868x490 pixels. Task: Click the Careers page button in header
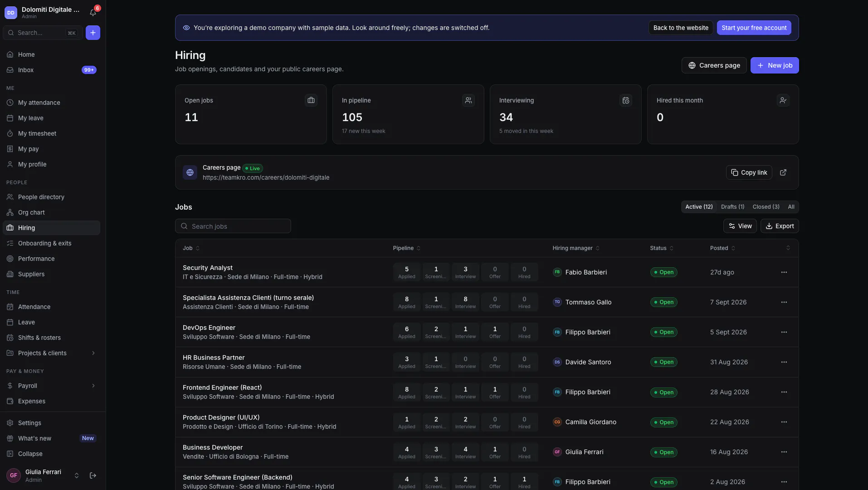714,65
